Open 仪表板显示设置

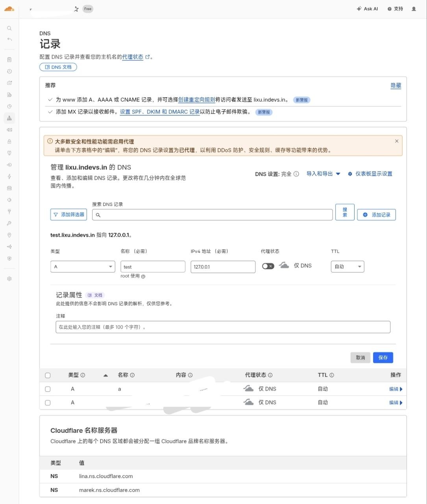coord(370,174)
